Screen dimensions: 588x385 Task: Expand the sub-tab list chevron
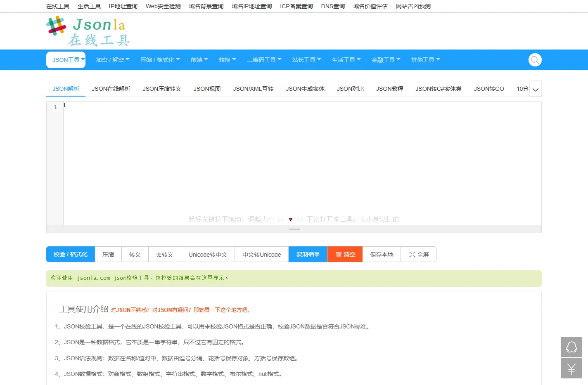535,89
